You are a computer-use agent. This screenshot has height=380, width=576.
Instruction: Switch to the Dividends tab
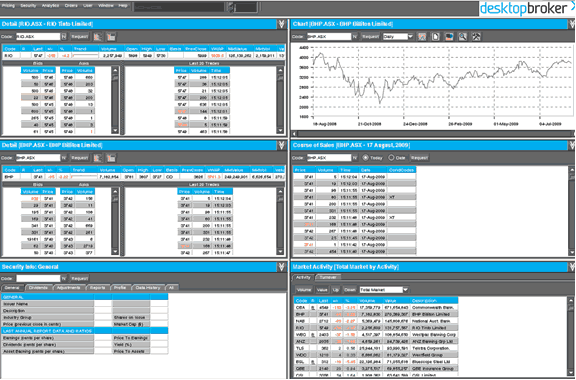[x=38, y=288]
